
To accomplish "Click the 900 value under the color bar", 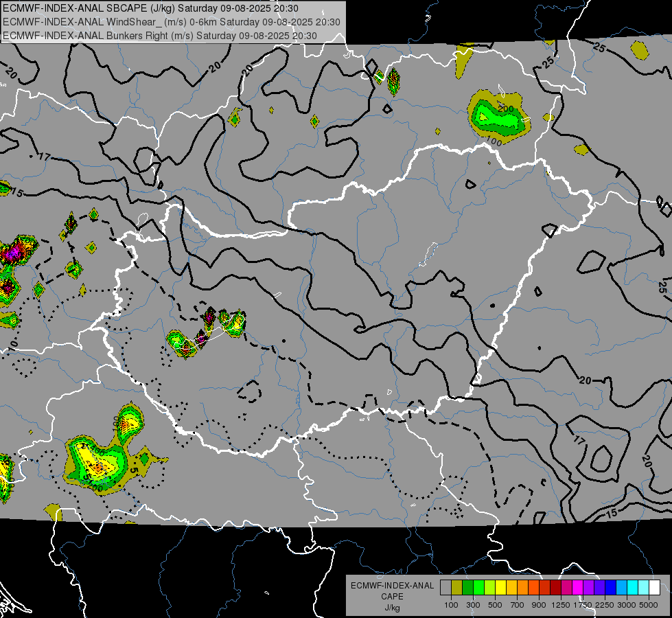I will [539, 605].
